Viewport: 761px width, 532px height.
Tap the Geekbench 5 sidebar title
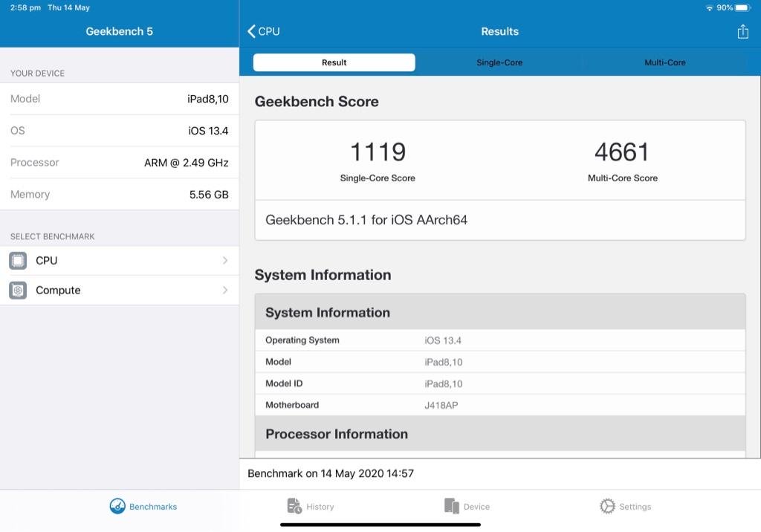coord(120,31)
